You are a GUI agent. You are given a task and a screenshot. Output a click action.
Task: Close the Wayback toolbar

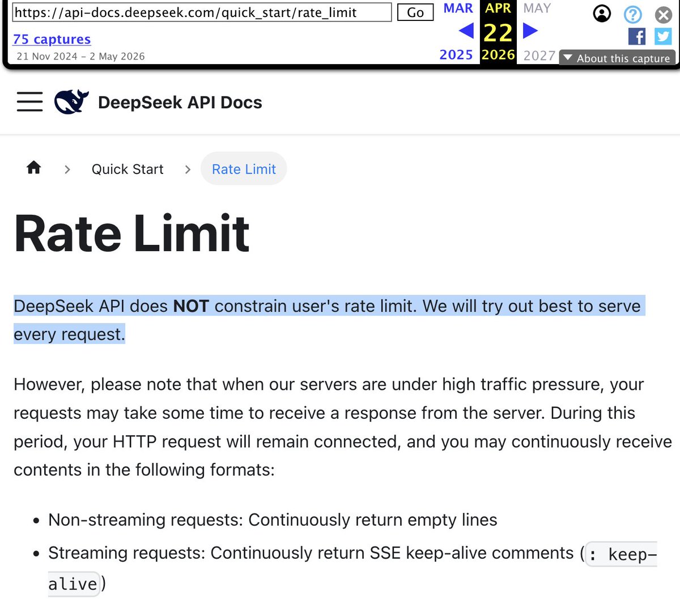coord(664,14)
